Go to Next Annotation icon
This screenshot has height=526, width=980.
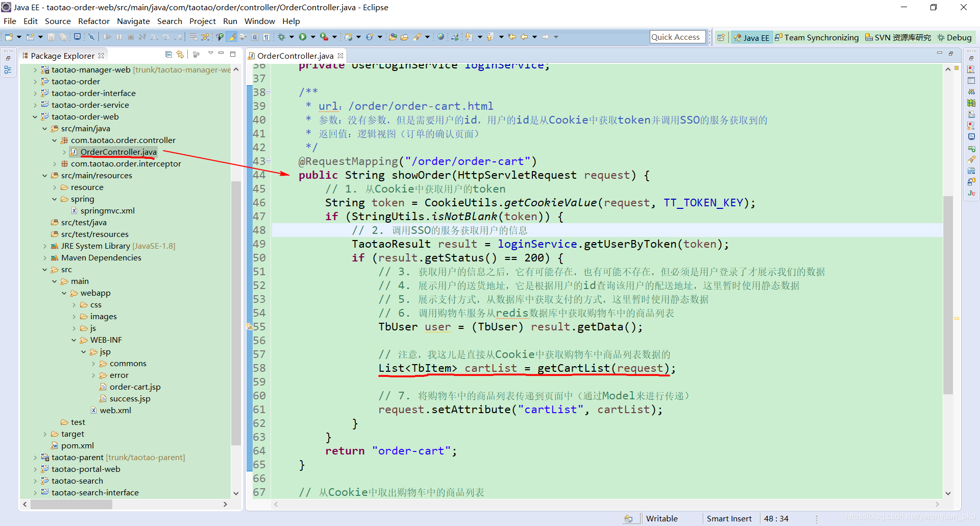coord(469,37)
